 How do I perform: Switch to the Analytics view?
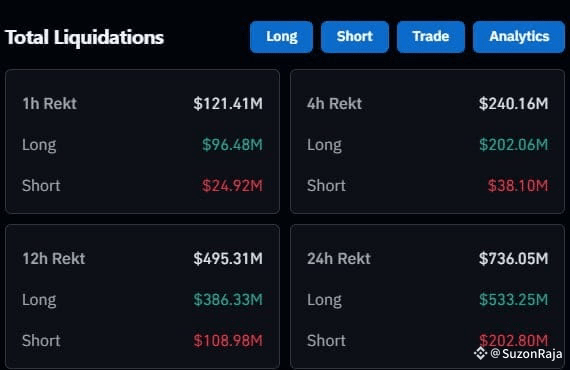point(519,37)
